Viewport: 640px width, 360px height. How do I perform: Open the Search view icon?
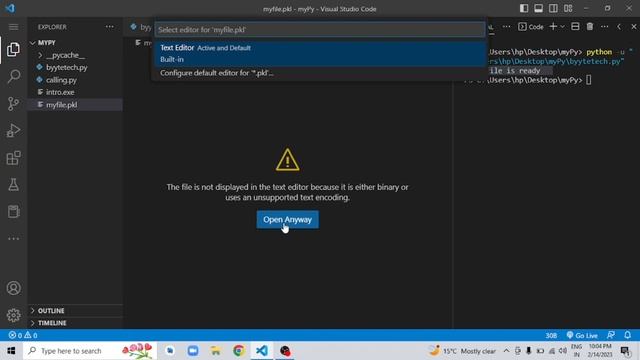(x=13, y=76)
